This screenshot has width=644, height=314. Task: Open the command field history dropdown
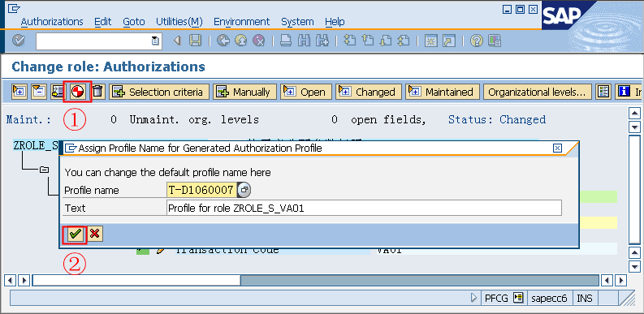tap(155, 41)
